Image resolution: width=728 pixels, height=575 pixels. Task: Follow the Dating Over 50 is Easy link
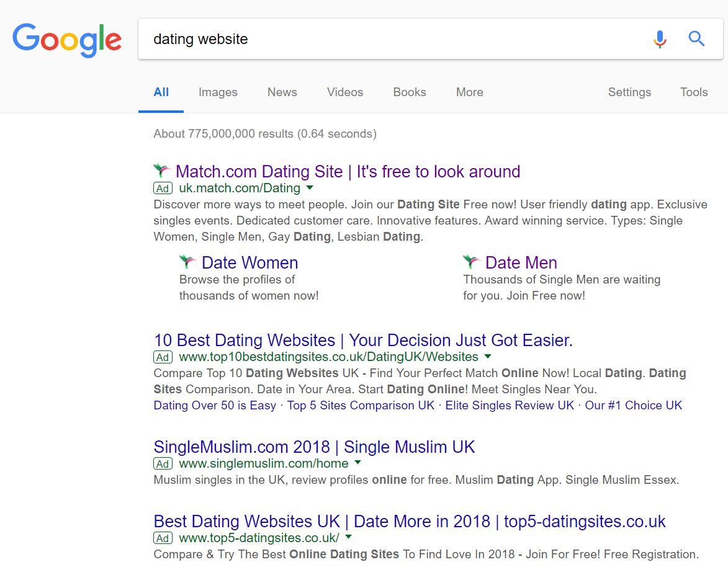click(x=215, y=405)
